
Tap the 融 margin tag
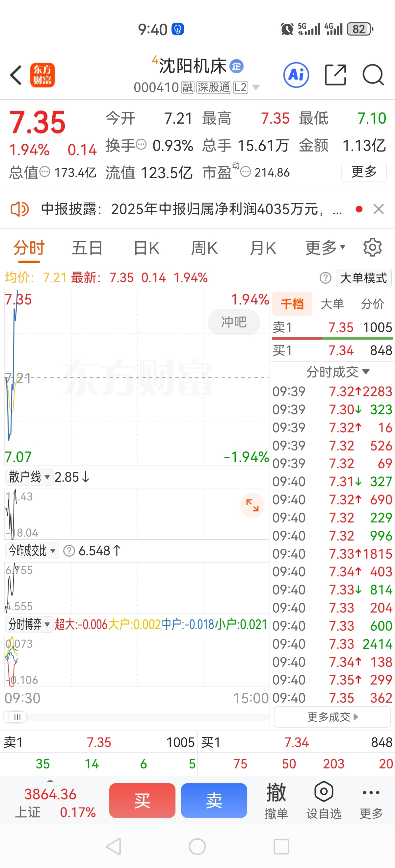[x=188, y=87]
